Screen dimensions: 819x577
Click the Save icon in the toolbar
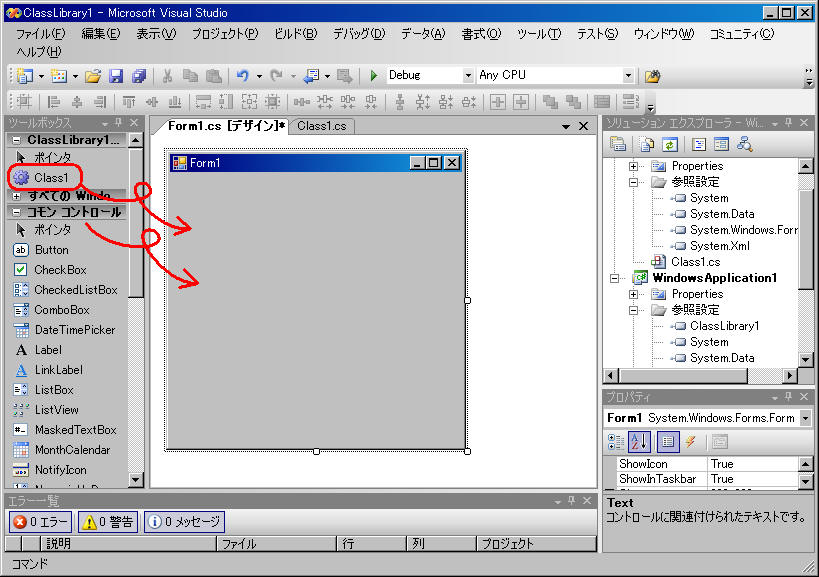[116, 76]
